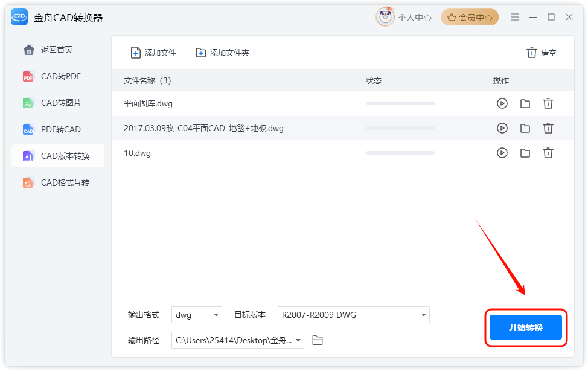
Task: Open the 会员中心 membership button
Action: click(470, 18)
